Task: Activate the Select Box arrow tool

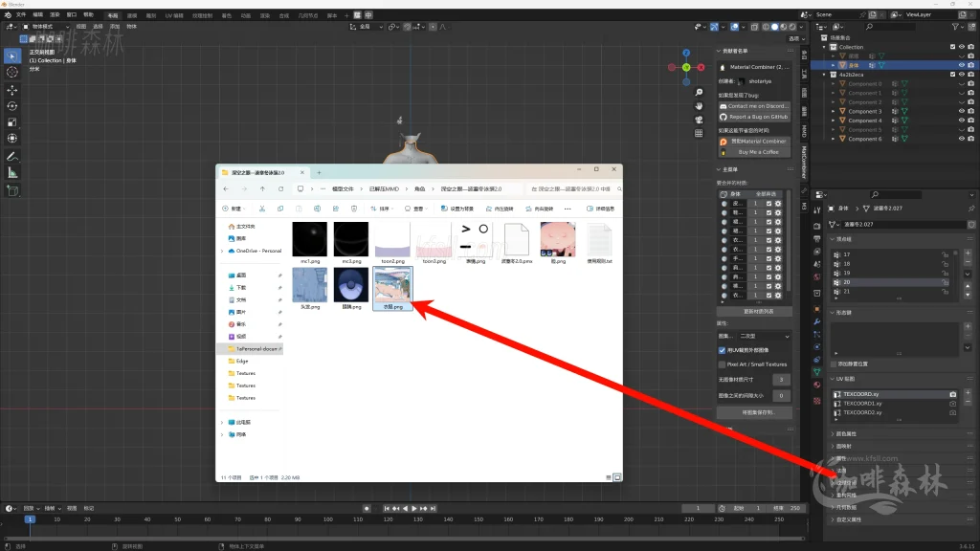Action: coord(11,56)
